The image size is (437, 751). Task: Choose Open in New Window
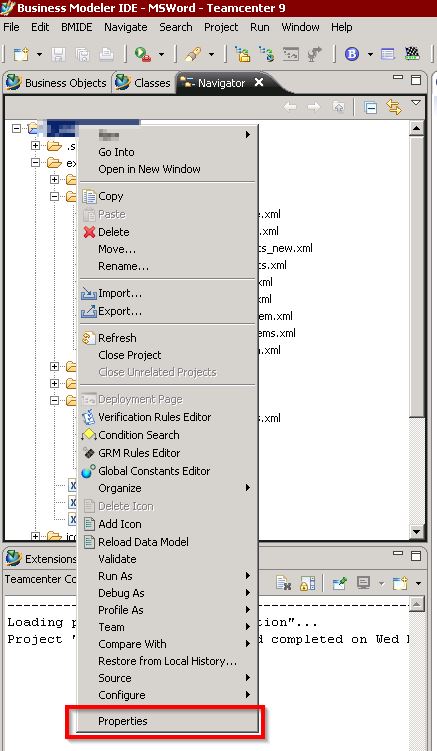[167, 169]
